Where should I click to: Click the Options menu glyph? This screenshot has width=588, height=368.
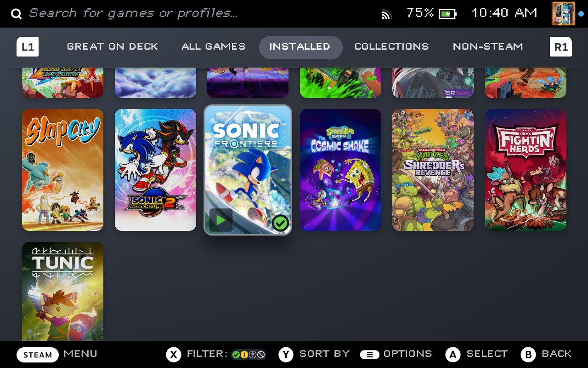tap(369, 355)
